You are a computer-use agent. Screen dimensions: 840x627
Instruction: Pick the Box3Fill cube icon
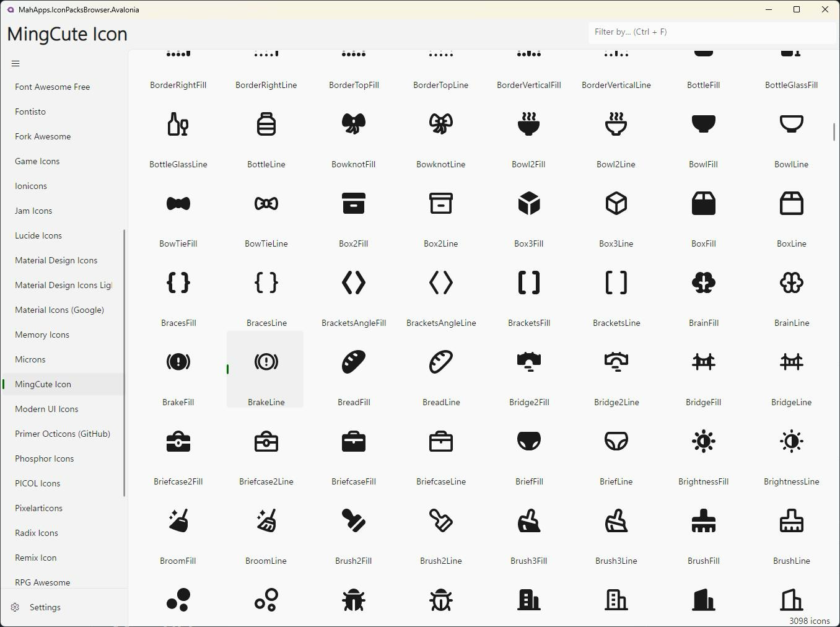(x=529, y=203)
